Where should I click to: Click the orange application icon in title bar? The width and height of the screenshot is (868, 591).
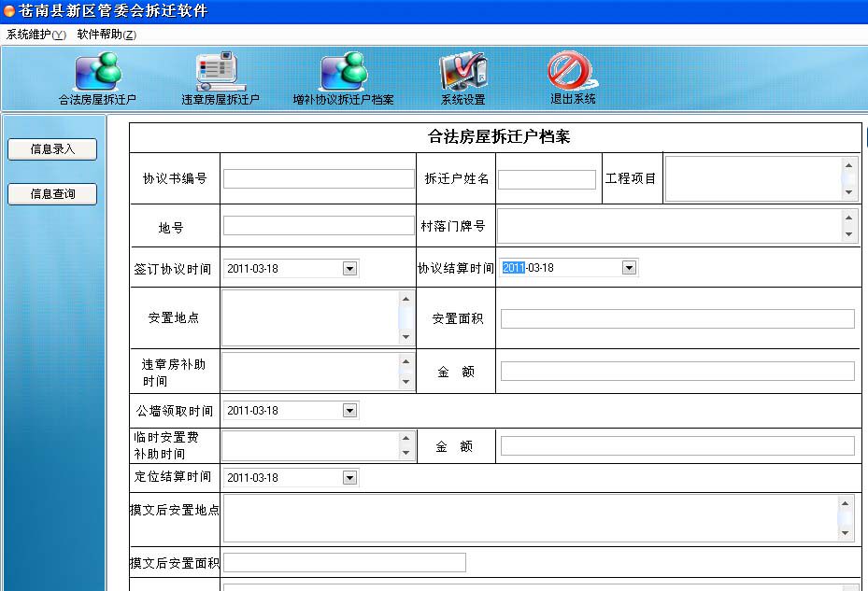[x=9, y=11]
